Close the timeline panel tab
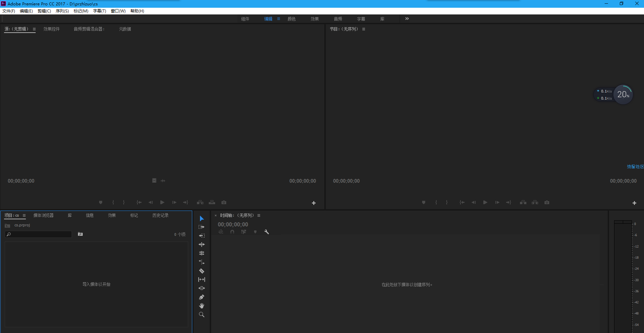Screen dimensions: 644x333 [216, 216]
